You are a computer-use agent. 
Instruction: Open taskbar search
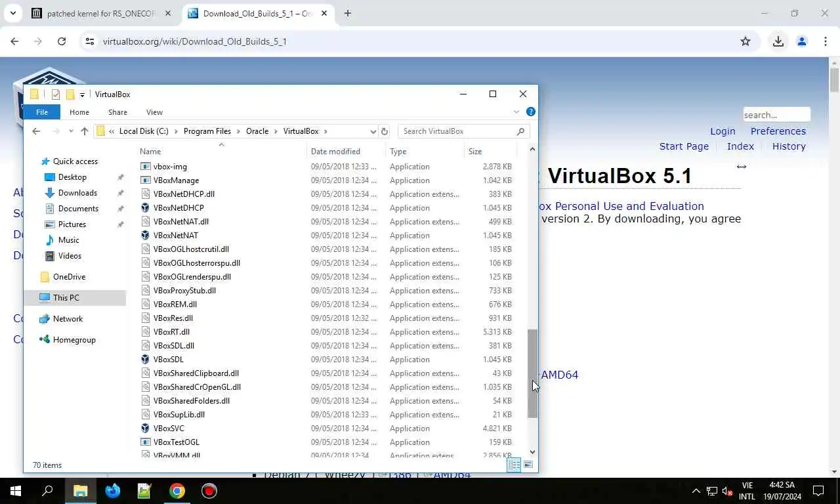tap(47, 491)
